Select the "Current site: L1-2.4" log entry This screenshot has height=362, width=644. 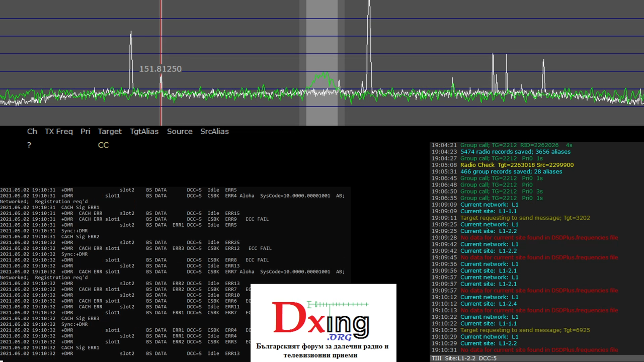474,304
